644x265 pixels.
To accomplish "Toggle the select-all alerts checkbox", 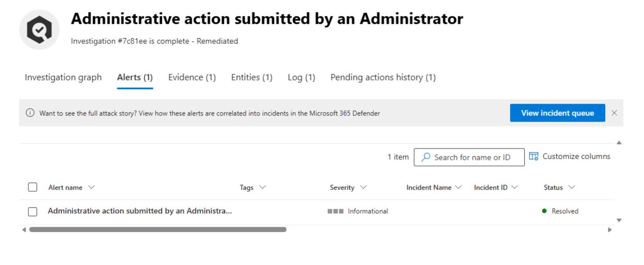I will click(33, 188).
